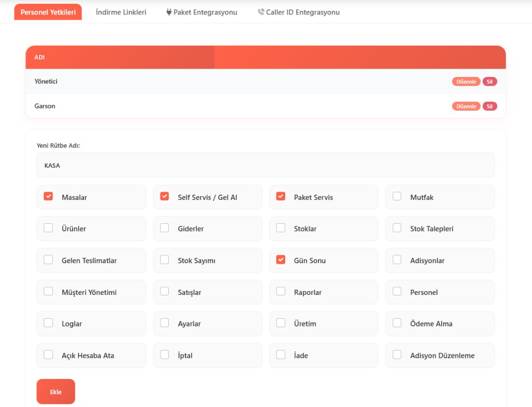Uncheck the Masalar permission checkbox
The height and width of the screenshot is (407, 532).
point(48,197)
